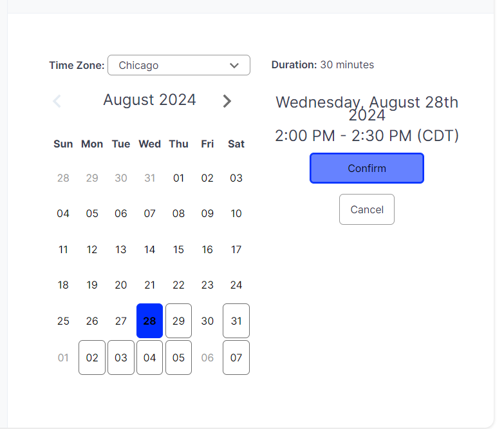This screenshot has height=429, width=504.
Task: Click the greyed-out date 06 in last row
Action: click(x=207, y=357)
